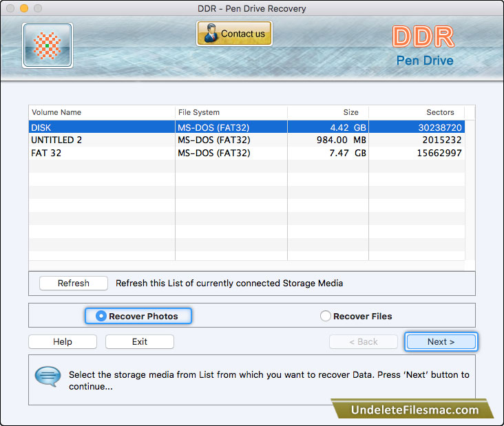Viewport: 504px width, 426px height.
Task: Click the 2015232 sectors value
Action: pyautogui.click(x=442, y=140)
